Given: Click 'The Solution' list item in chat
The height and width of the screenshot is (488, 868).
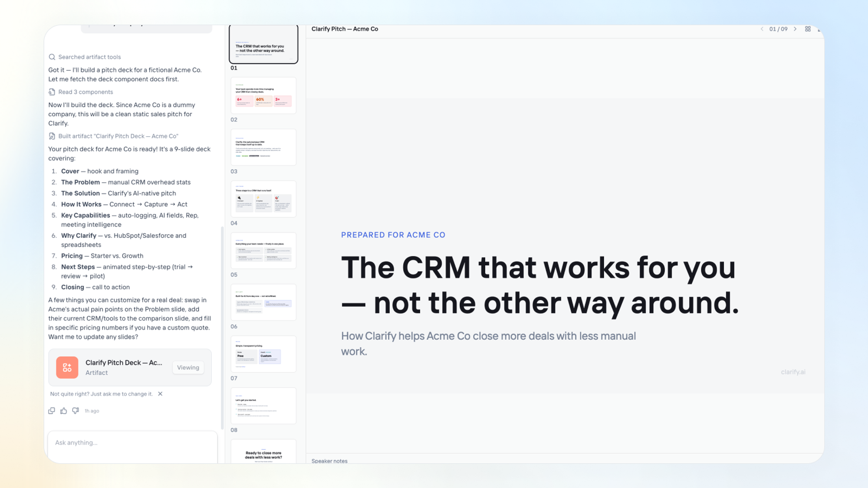Looking at the screenshot, I should [118, 193].
